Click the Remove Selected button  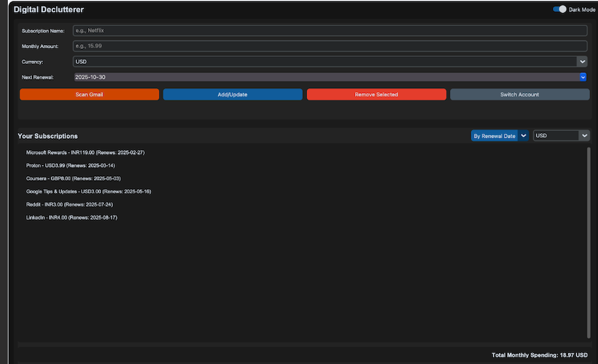[376, 95]
